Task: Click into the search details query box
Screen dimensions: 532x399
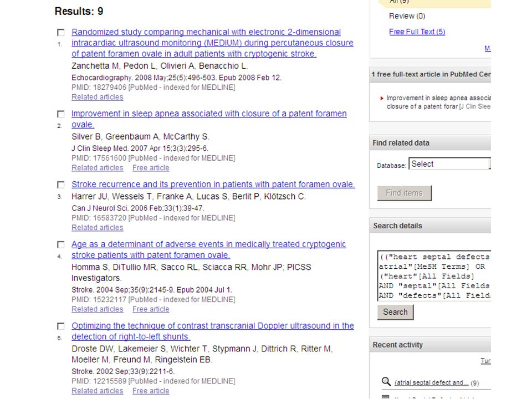Action: click(434, 276)
